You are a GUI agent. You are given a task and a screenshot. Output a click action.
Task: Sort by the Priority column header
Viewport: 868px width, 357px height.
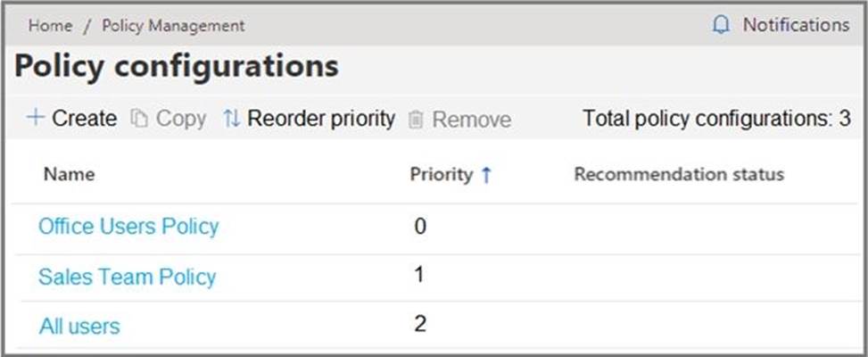(441, 174)
